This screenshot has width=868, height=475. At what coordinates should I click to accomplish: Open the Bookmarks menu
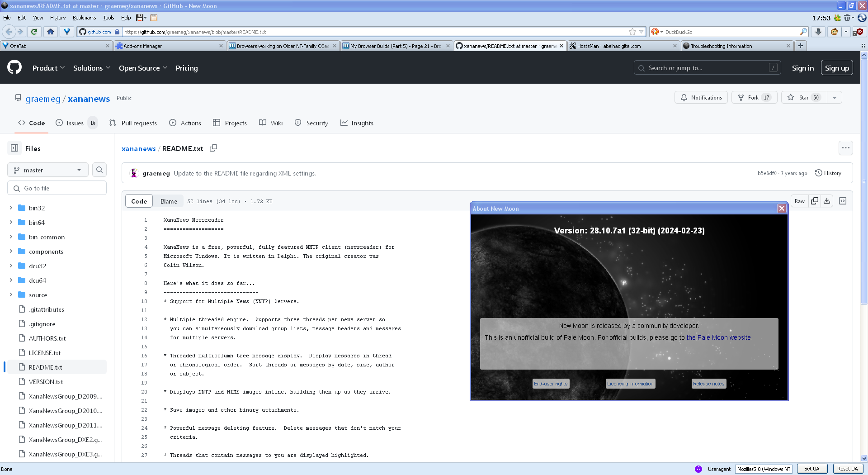(84, 18)
